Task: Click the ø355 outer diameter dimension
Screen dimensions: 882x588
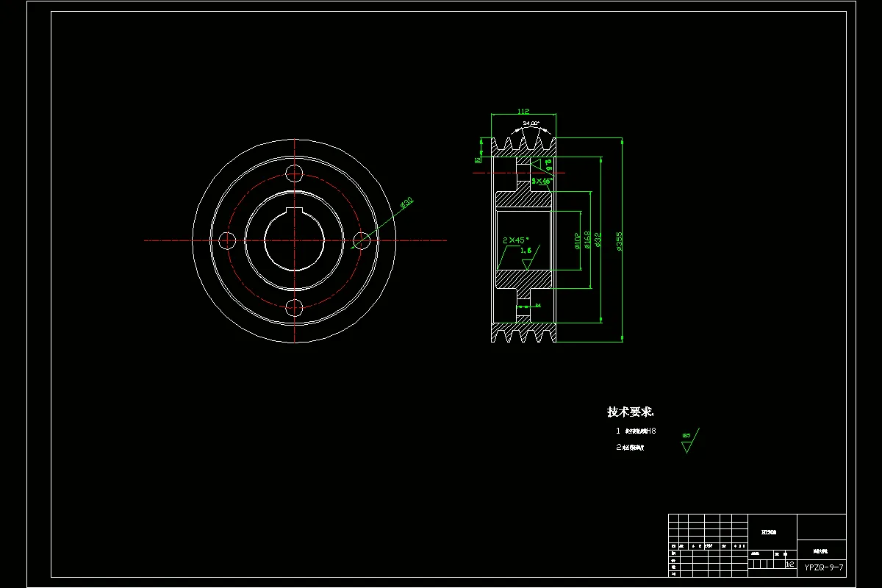Action: (620, 241)
